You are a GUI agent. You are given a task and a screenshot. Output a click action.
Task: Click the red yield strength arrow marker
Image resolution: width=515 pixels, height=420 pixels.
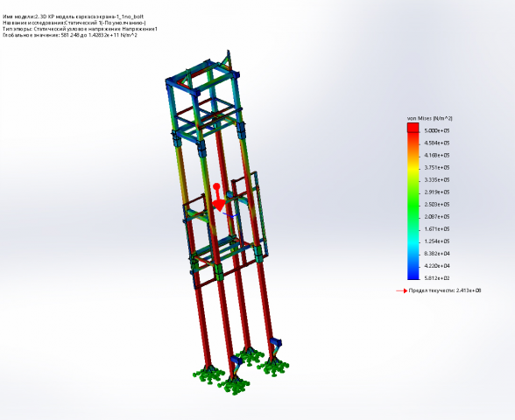402,290
